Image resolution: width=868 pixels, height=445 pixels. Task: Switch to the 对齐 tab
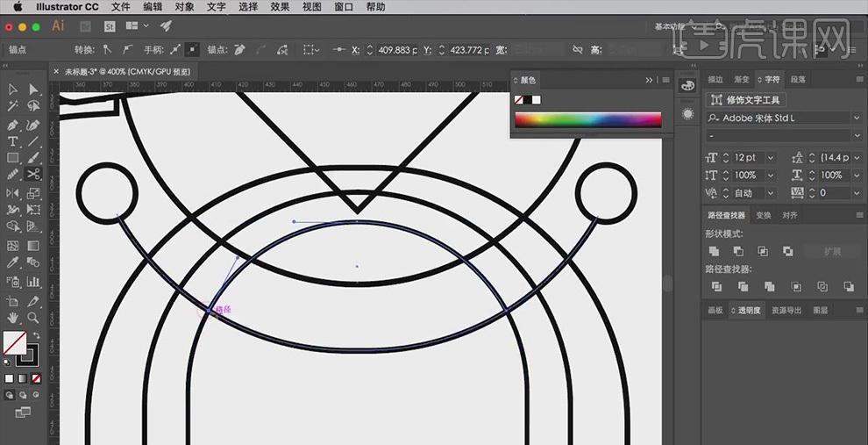[x=789, y=215]
